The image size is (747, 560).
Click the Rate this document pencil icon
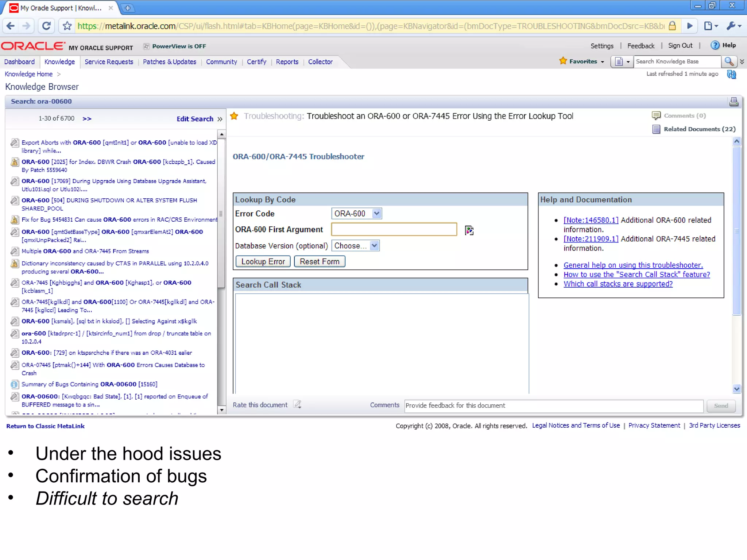(298, 404)
